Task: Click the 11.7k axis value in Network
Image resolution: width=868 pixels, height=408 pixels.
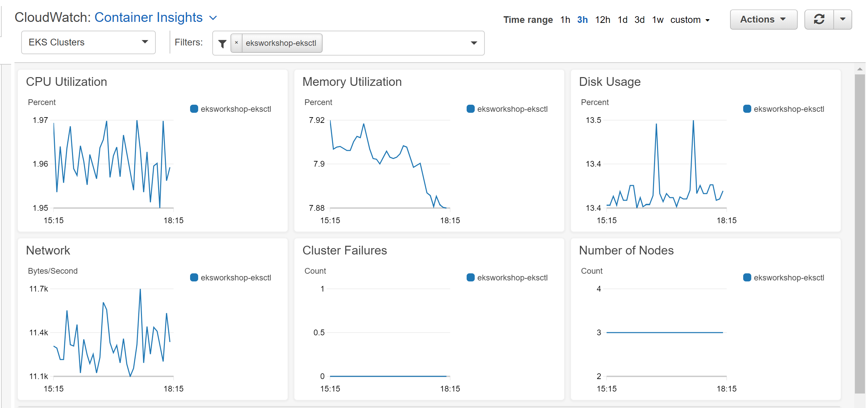Action: tap(38, 288)
